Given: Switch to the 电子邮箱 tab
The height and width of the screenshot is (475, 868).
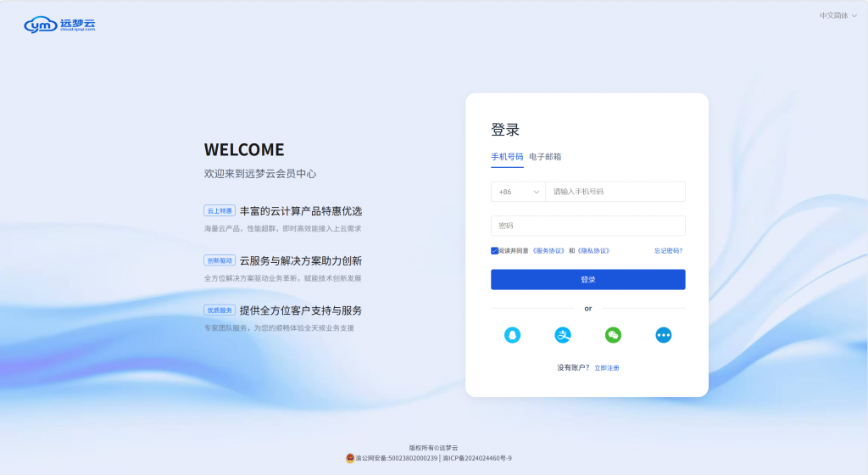Looking at the screenshot, I should (x=545, y=157).
